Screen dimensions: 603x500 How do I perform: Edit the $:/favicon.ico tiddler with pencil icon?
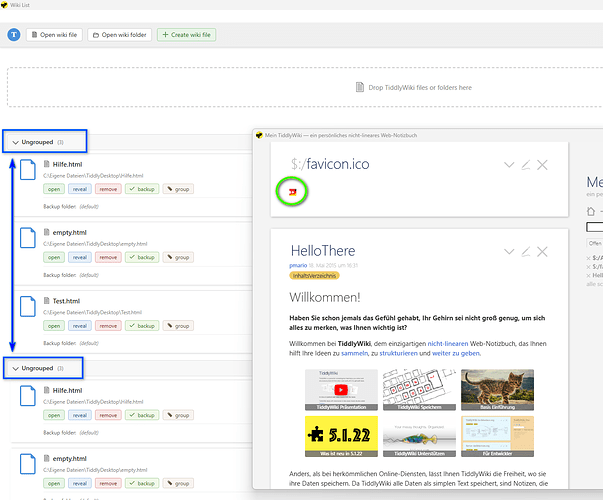coord(526,164)
